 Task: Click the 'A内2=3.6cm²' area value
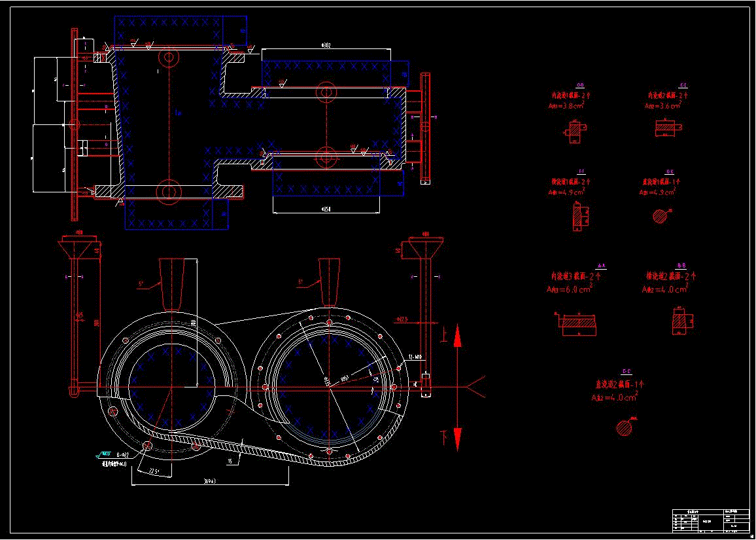[x=663, y=105]
